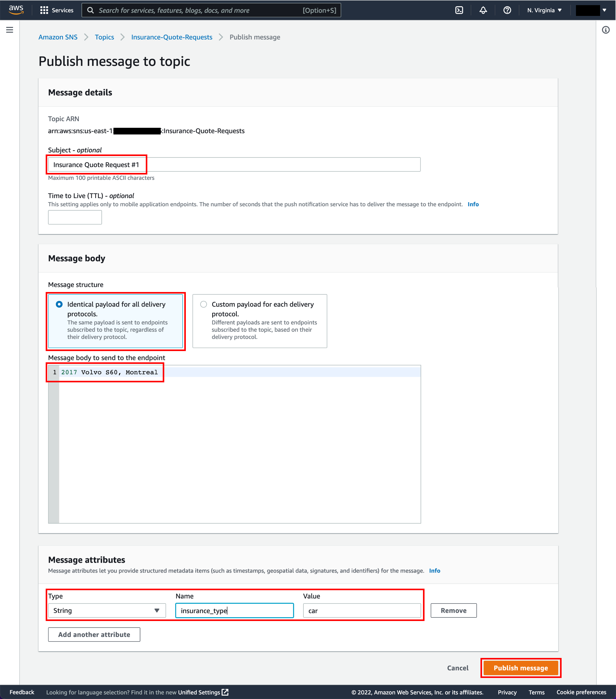
Task: Click the user account menu icon
Action: (x=590, y=10)
